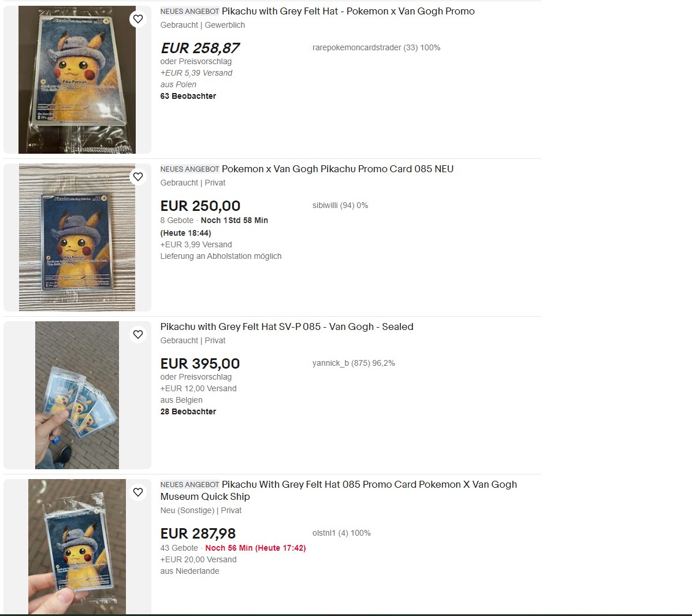Add Polish Pikachu listing to watchlist heart
Viewport: 692px width, 616px height.
tap(138, 19)
